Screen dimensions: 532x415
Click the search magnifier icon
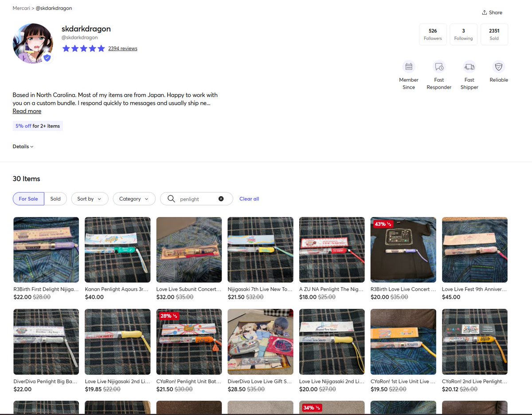coord(171,199)
